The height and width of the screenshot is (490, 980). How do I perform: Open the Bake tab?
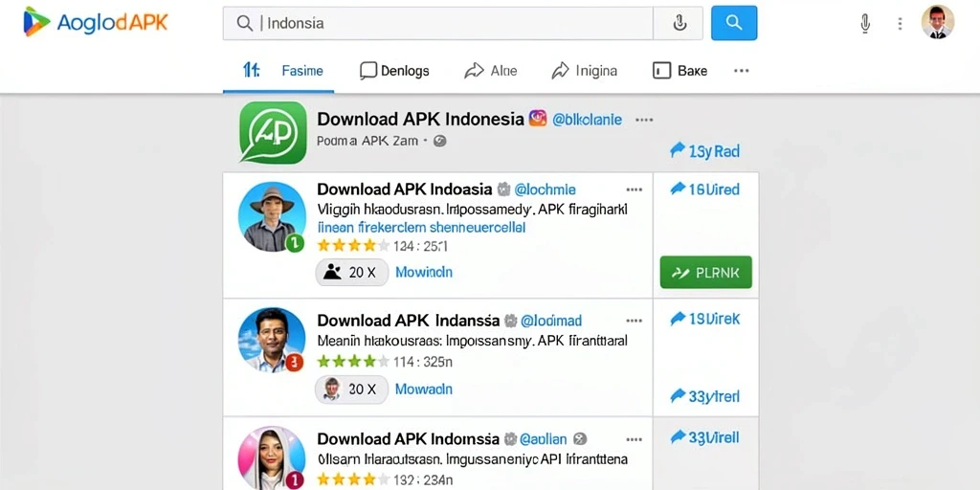click(680, 71)
